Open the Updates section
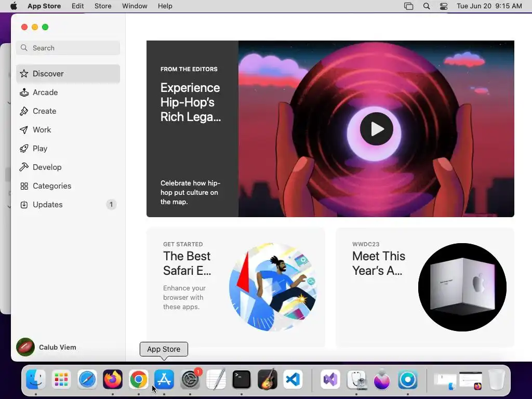Viewport: 532px width, 399px height. tap(68, 205)
